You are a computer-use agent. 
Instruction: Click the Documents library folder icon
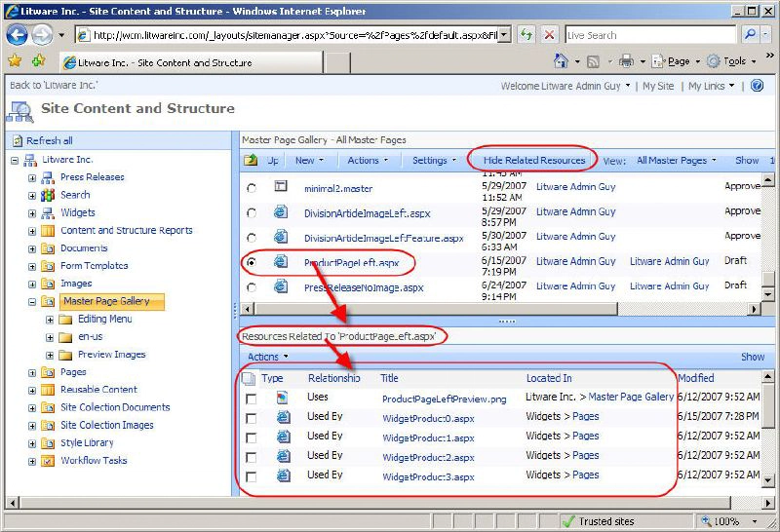(x=48, y=248)
